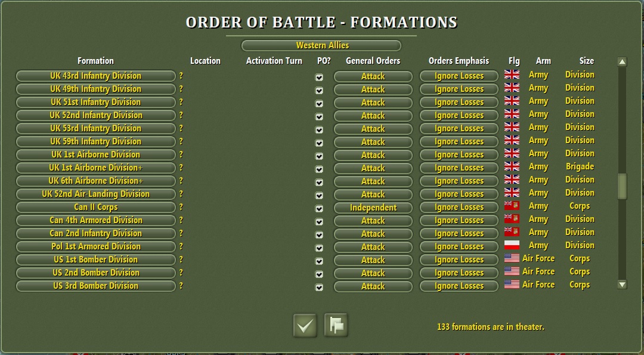The height and width of the screenshot is (355, 644).
Task: Click the Polish flag for Pol 1st Armored Division
Action: click(513, 245)
